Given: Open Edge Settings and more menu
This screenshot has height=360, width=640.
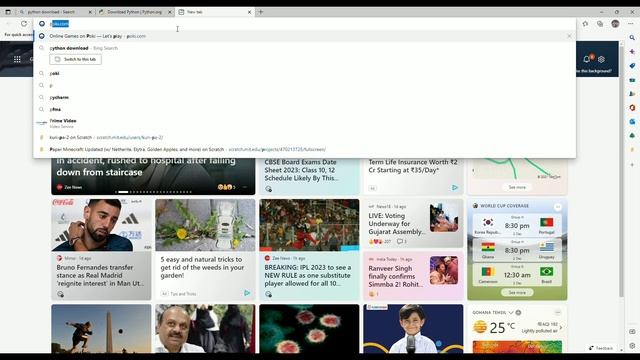Looking at the screenshot, I should [x=631, y=24].
